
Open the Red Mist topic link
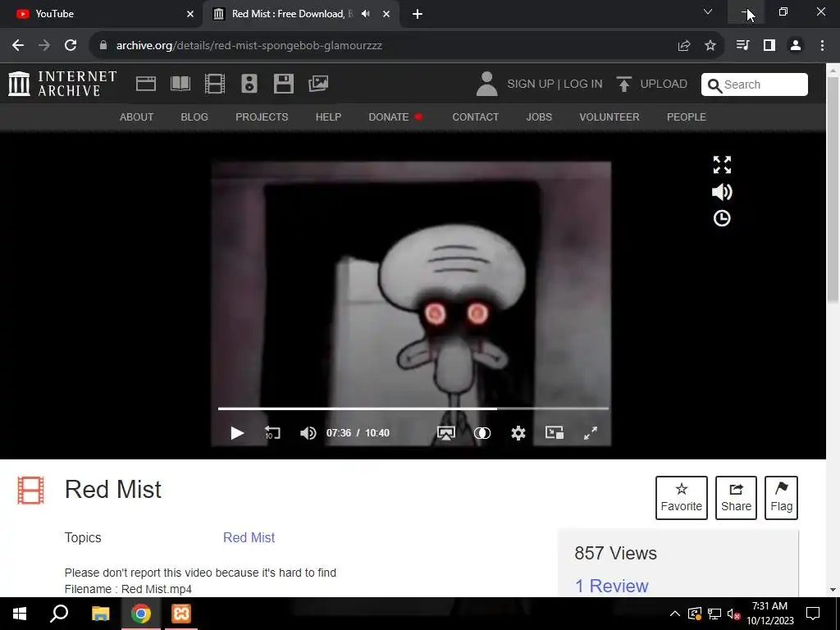249,537
